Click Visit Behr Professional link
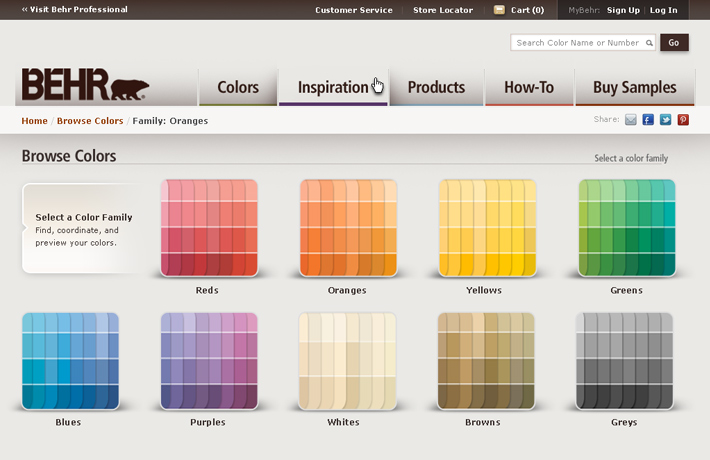 click(75, 10)
